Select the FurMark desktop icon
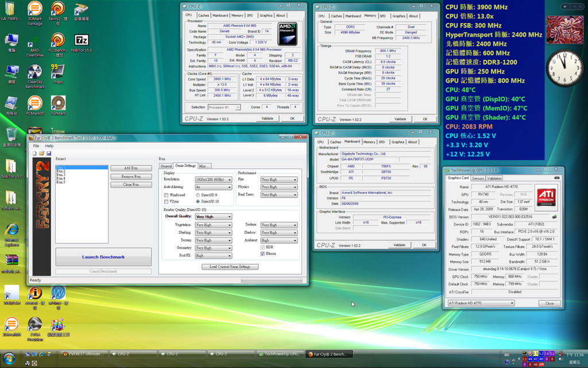 (58, 106)
